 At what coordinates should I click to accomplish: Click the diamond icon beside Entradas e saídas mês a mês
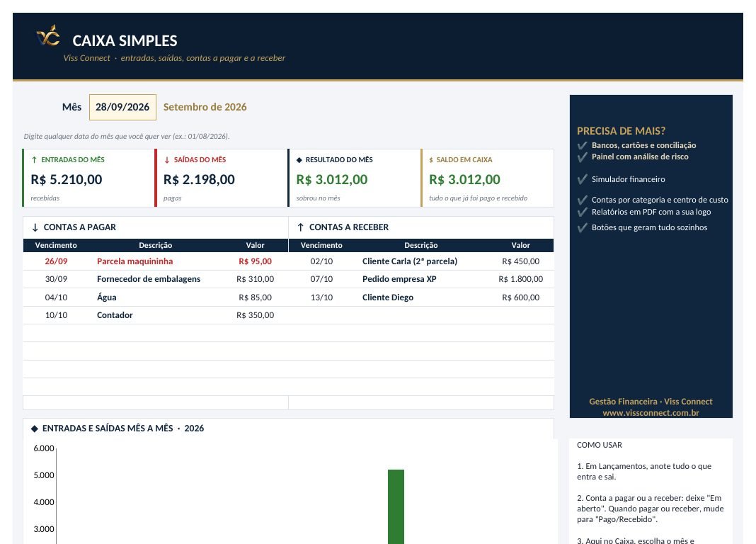(x=34, y=429)
